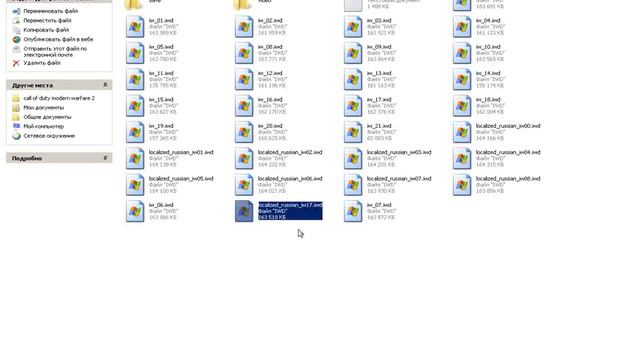Viewport: 640px width, 360px height.
Task: Click Копировать файл link
Action: (x=46, y=30)
